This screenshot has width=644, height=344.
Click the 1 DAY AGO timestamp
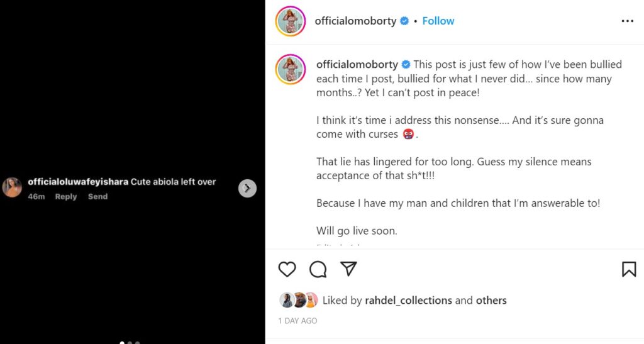pos(297,321)
